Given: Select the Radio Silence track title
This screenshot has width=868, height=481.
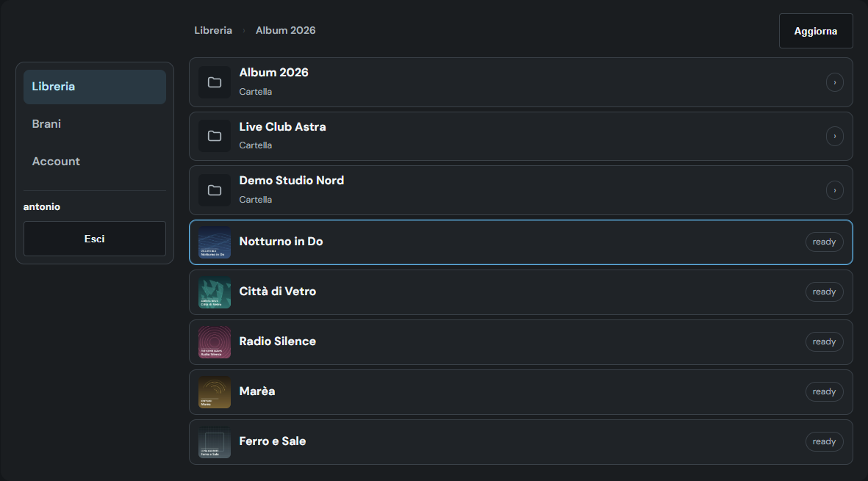Looking at the screenshot, I should (x=277, y=341).
